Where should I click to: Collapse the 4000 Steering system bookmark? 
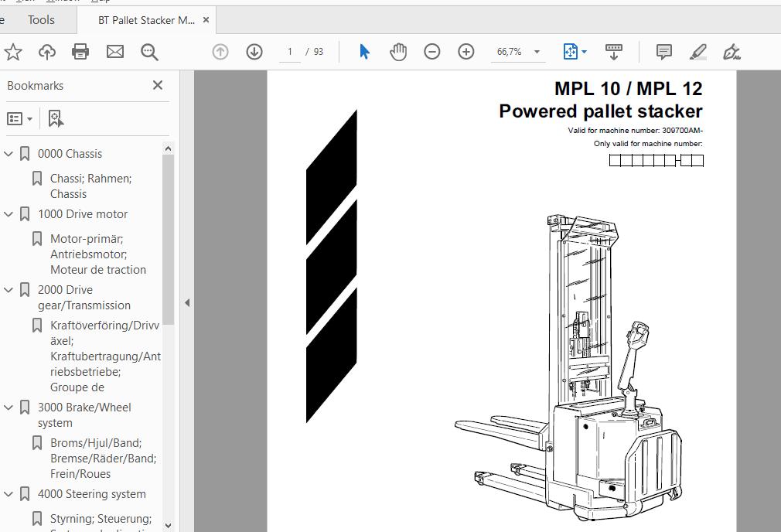click(x=9, y=494)
